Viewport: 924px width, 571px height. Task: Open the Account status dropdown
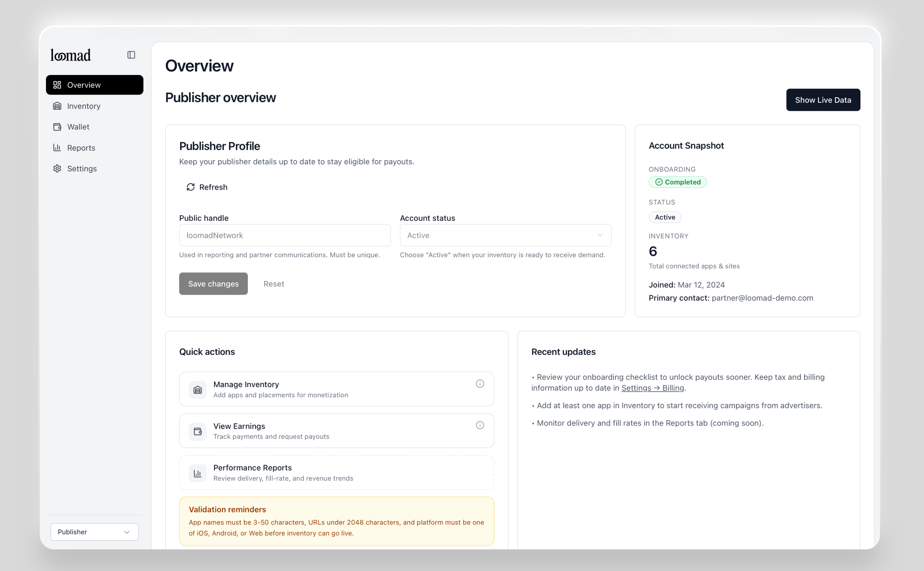[x=505, y=235]
